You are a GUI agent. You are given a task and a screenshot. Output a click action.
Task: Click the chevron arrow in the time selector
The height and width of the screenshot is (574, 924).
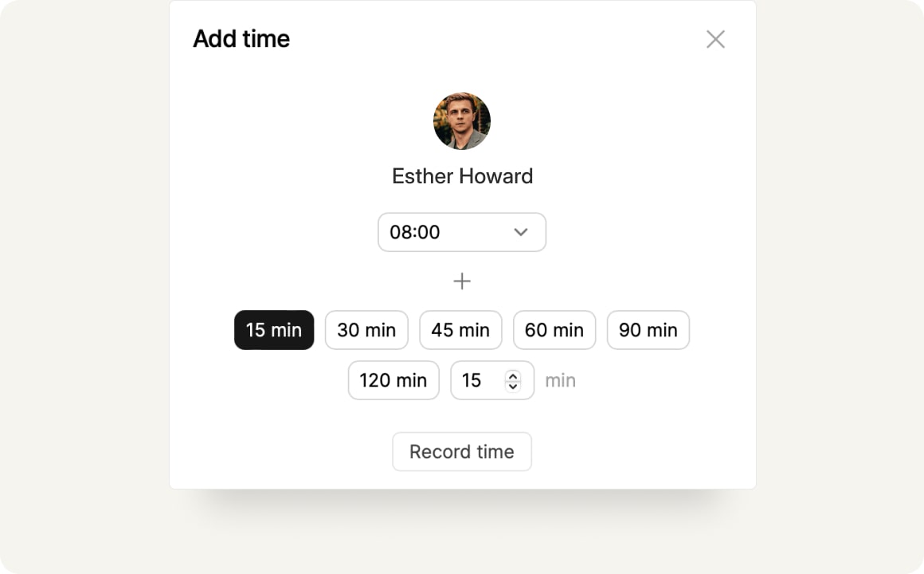(521, 232)
